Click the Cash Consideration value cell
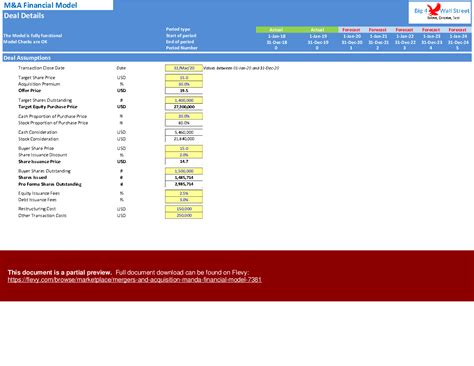The image size is (474, 366). coord(184,132)
